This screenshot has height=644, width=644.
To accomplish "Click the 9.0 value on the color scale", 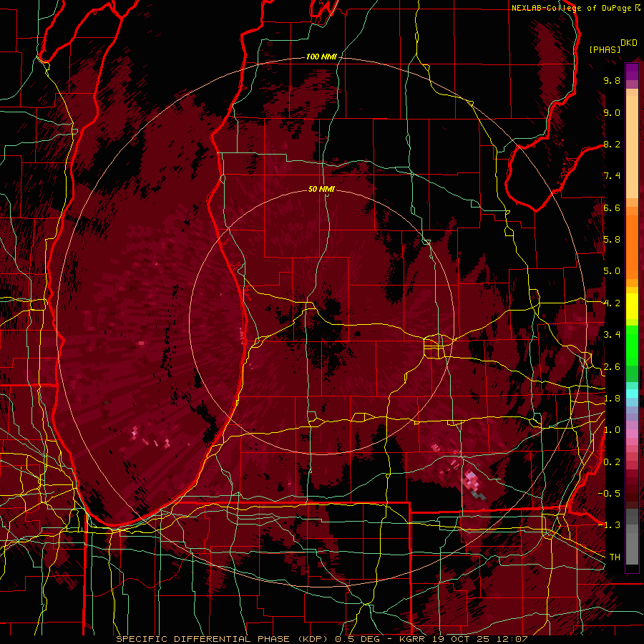I will (612, 112).
